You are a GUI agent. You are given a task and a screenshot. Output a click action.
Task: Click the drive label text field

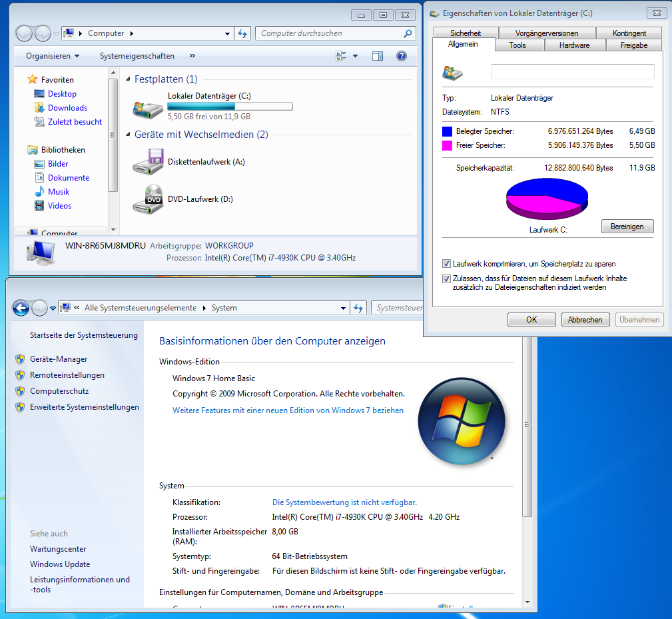coord(573,71)
